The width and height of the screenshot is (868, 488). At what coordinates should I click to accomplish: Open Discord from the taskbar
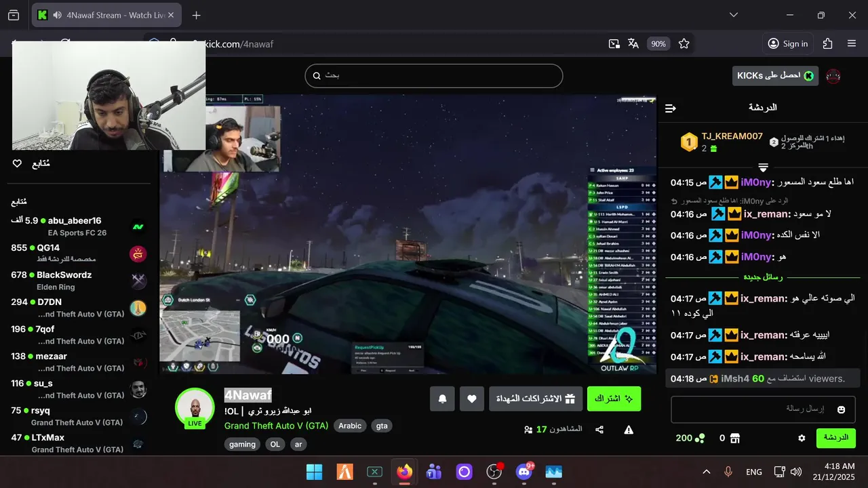coord(524,472)
